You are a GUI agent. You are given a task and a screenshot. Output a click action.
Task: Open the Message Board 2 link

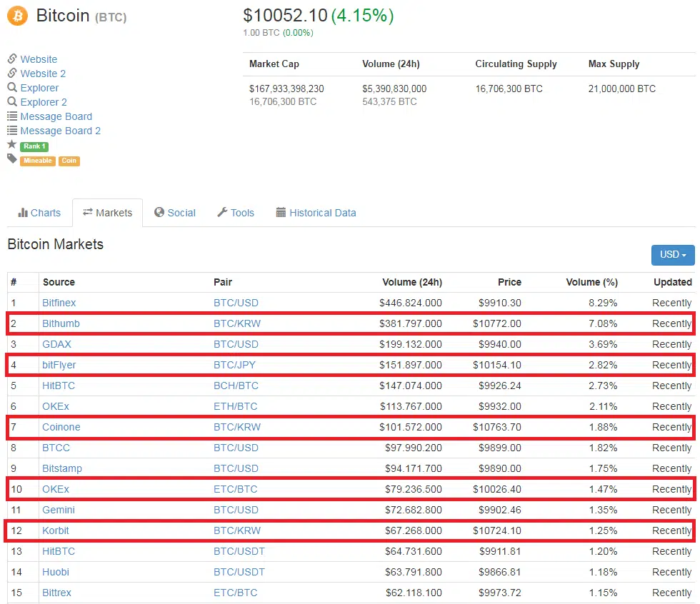pos(61,131)
